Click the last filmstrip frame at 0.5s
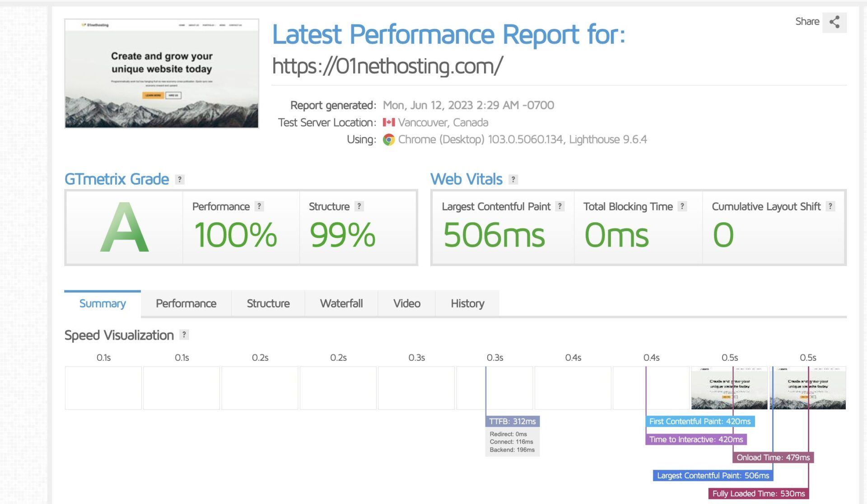The width and height of the screenshot is (867, 504). tap(807, 388)
